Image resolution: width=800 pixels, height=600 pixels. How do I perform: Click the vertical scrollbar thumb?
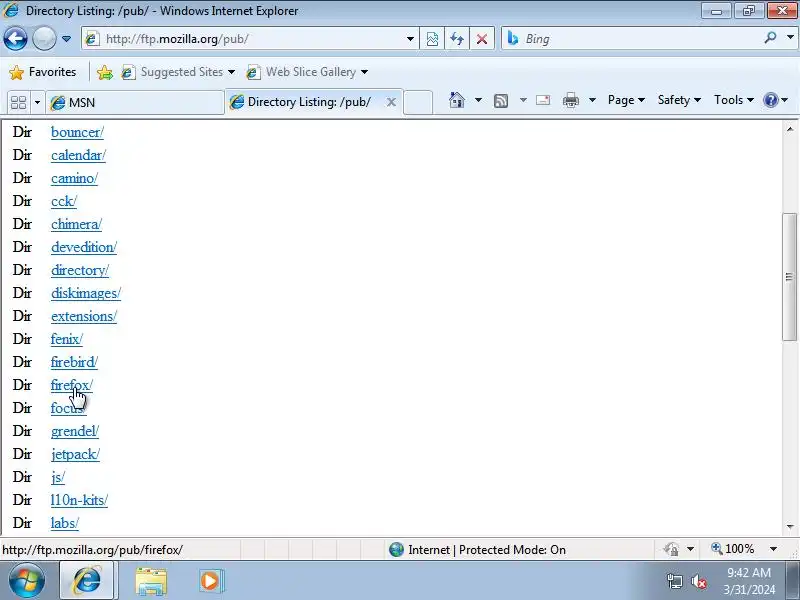click(789, 277)
